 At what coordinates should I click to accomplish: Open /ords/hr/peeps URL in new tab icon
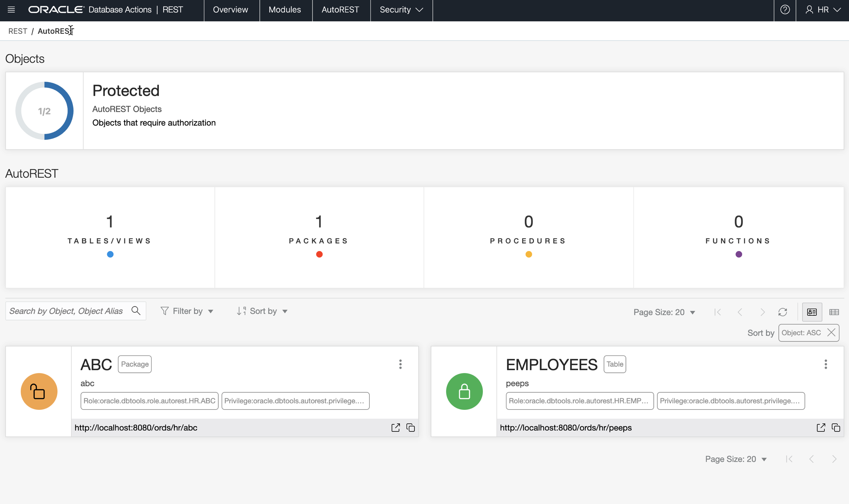coord(821,428)
